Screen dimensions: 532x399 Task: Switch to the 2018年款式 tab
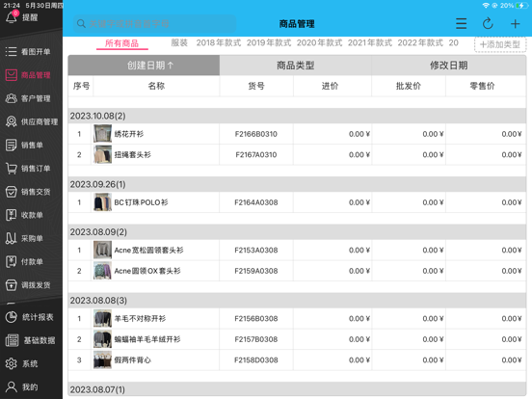click(219, 42)
